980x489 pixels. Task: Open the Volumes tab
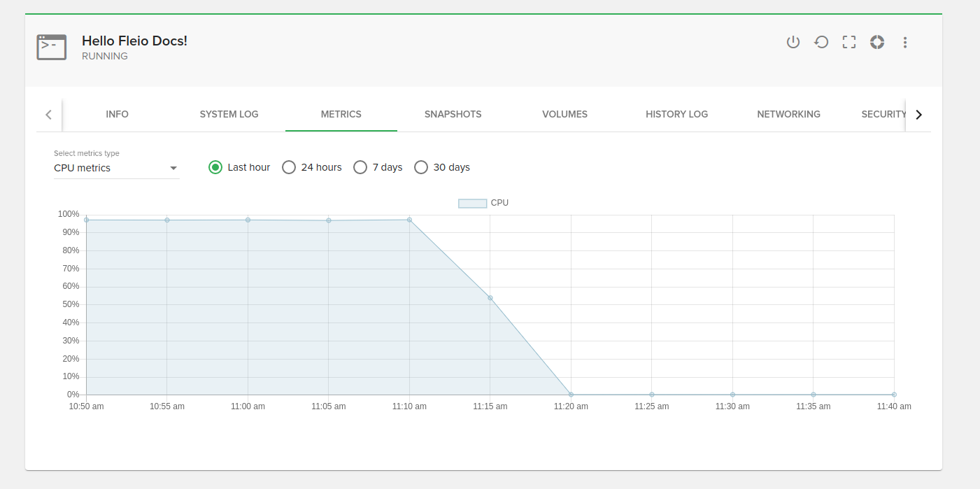pyautogui.click(x=565, y=114)
